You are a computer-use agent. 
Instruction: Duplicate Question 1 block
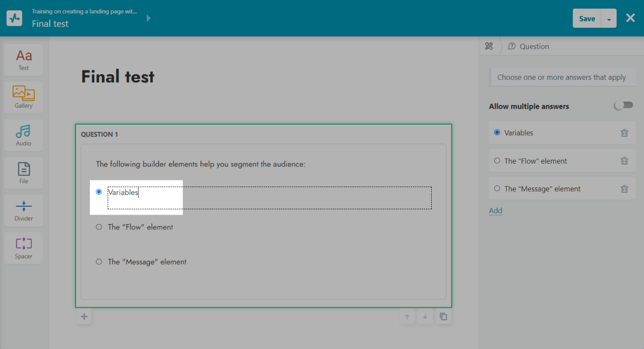tap(443, 317)
